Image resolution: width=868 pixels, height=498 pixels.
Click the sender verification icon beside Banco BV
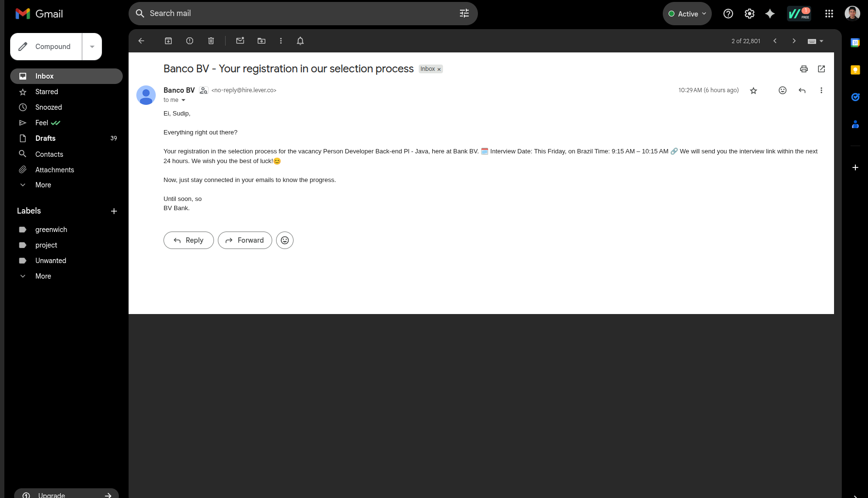tap(204, 90)
